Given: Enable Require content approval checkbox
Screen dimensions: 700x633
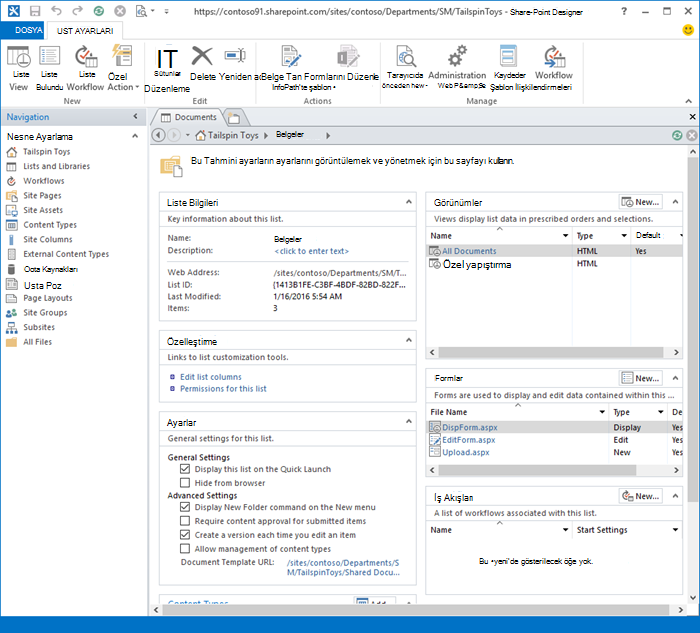Looking at the screenshot, I should tap(185, 521).
